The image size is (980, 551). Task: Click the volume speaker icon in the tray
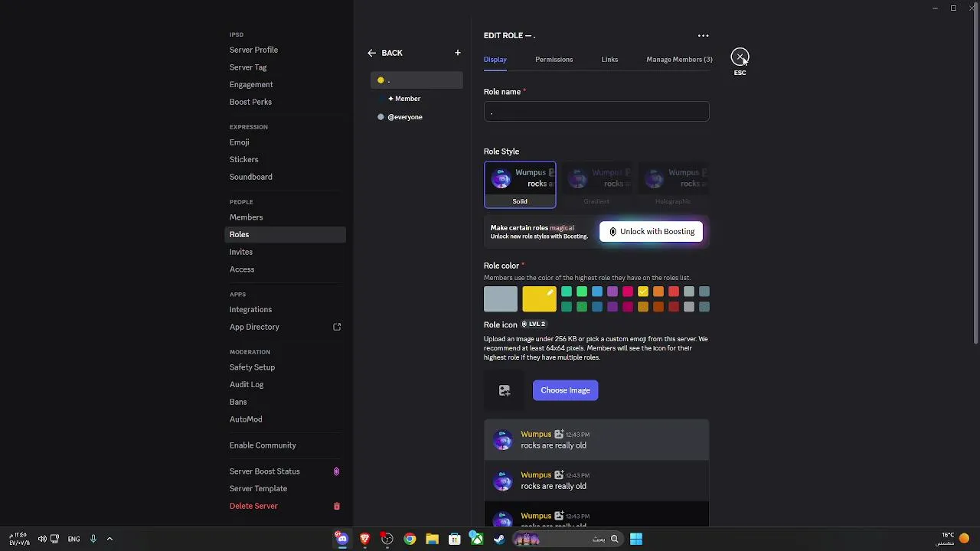point(42,539)
